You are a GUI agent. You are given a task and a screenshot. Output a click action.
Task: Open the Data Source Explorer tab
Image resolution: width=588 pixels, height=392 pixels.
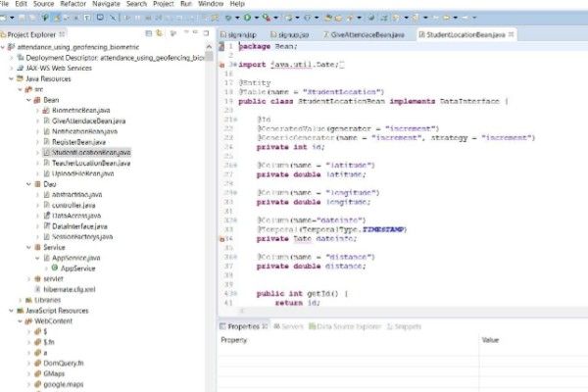click(x=345, y=326)
